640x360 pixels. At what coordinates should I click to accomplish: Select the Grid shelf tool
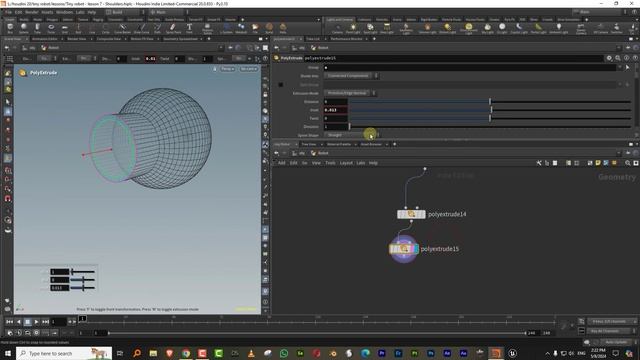click(64, 28)
